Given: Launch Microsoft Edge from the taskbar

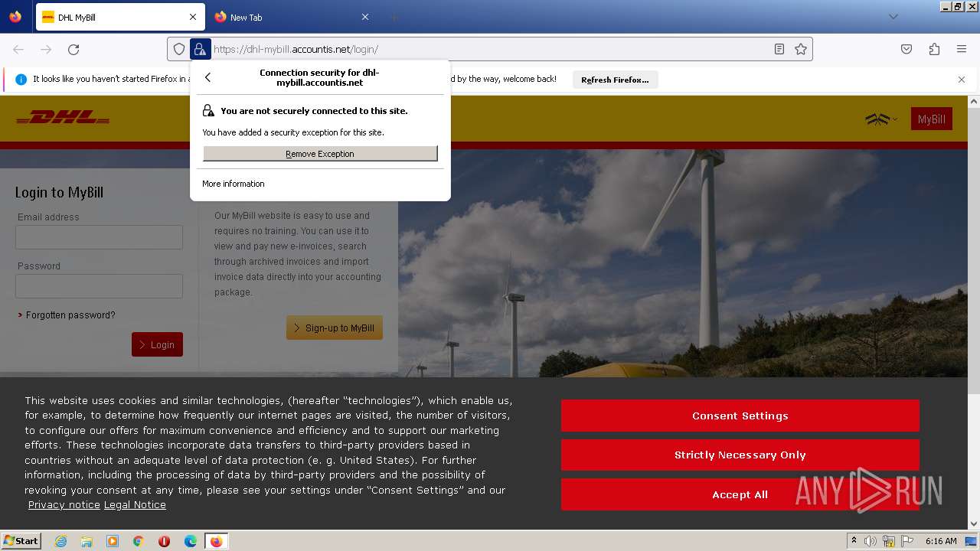Looking at the screenshot, I should tap(190, 541).
